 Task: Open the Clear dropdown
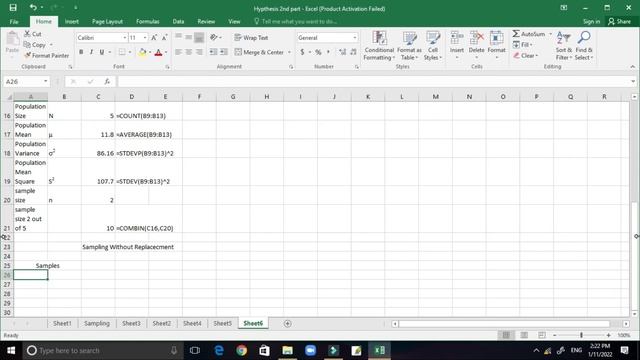[526, 56]
